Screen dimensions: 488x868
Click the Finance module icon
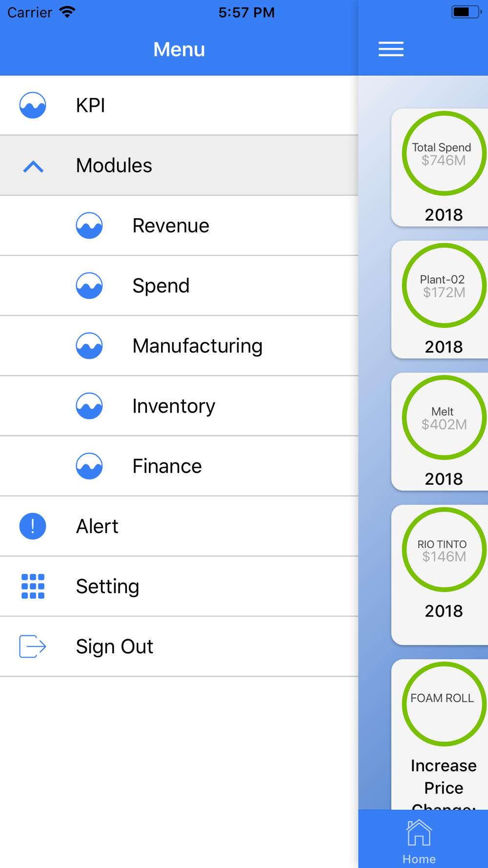pyautogui.click(x=89, y=466)
